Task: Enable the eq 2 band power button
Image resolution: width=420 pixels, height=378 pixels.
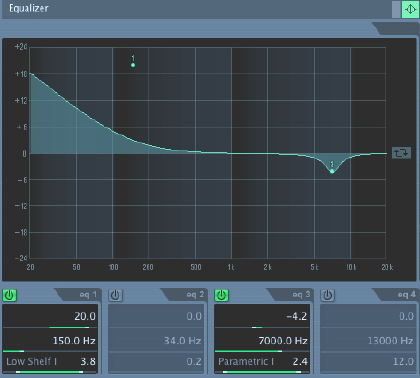Action: (x=115, y=295)
